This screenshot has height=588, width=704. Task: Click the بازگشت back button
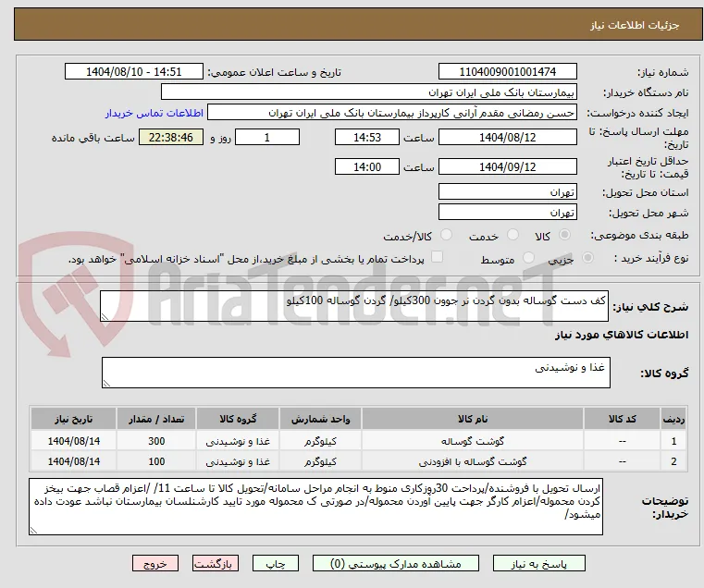(216, 564)
